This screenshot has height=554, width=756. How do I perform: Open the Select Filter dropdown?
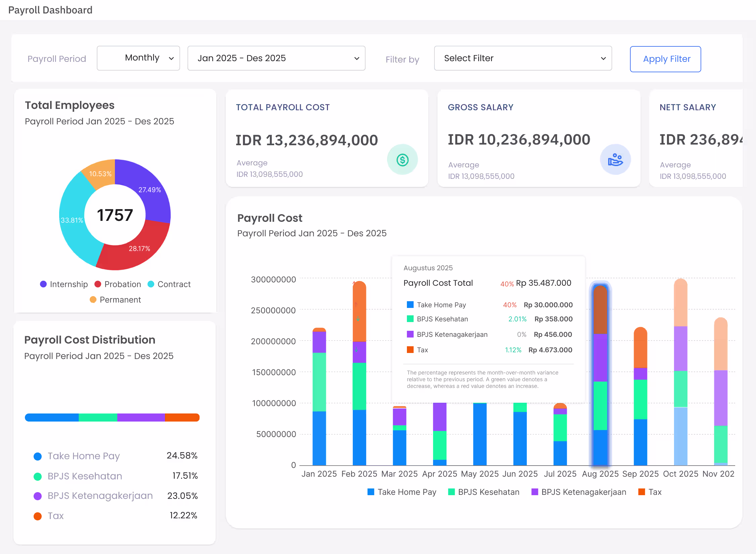click(523, 58)
